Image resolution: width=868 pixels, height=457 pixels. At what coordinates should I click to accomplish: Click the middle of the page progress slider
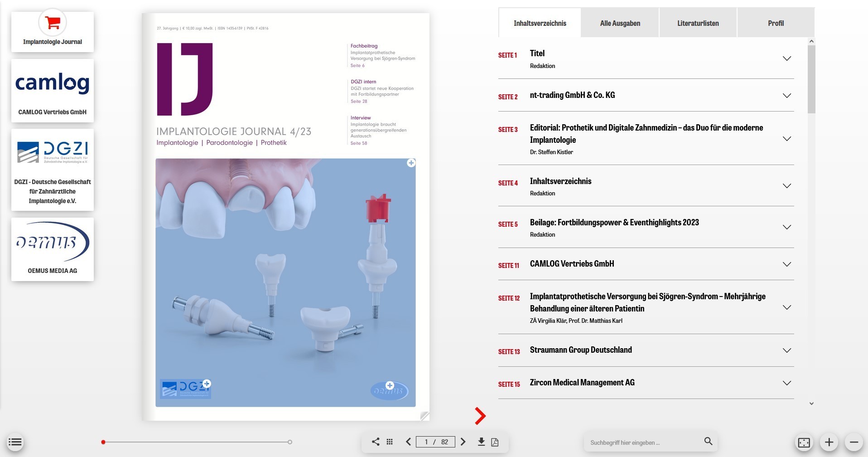[197, 442]
